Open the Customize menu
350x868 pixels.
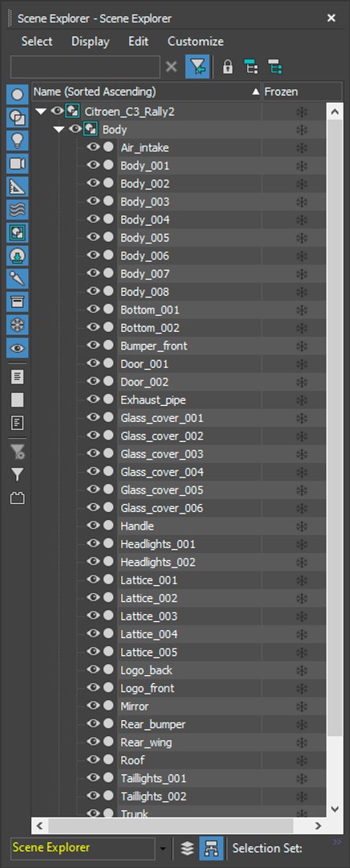click(x=196, y=42)
